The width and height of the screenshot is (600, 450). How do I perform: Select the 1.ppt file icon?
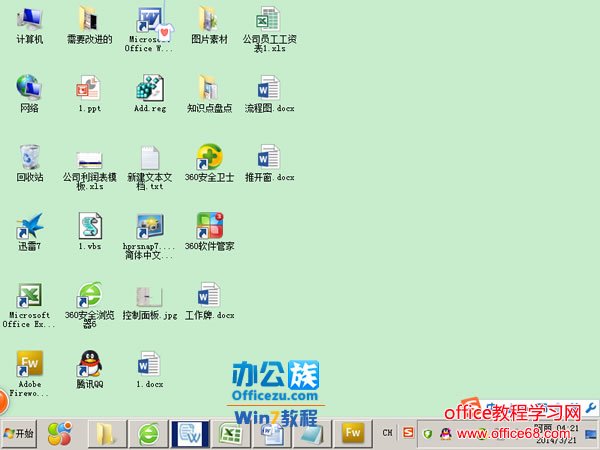90,94
